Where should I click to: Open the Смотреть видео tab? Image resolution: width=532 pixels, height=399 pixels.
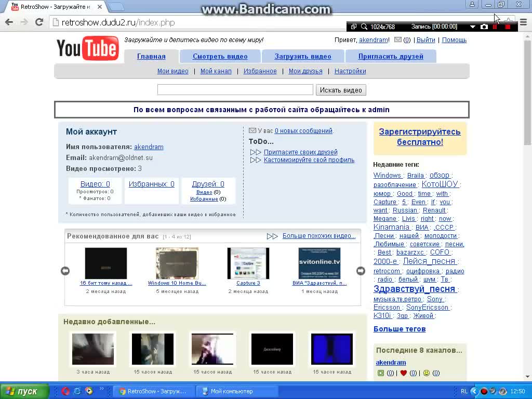[x=220, y=56]
